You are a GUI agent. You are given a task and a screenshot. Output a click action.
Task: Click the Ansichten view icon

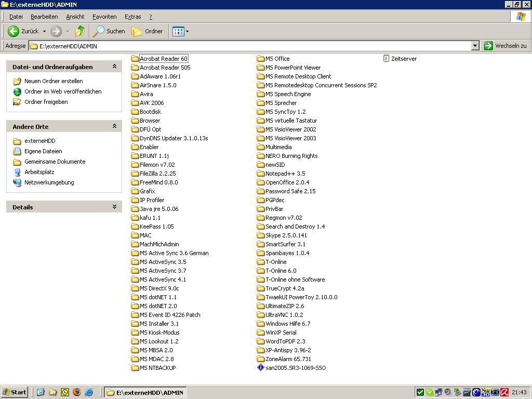[x=179, y=32]
